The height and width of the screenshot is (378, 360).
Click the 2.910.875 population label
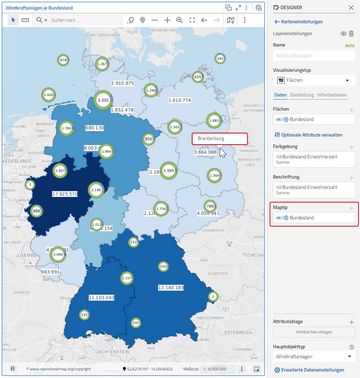[x=122, y=83]
